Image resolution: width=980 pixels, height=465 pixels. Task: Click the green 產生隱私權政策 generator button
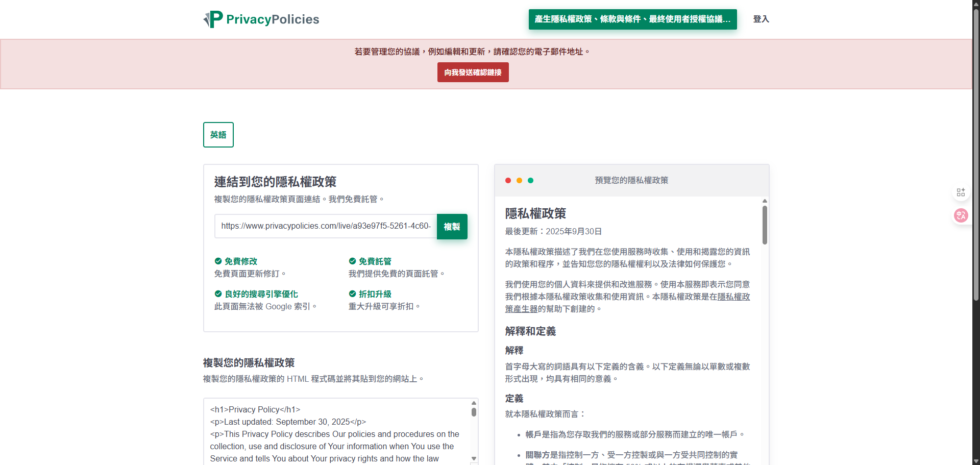click(632, 19)
